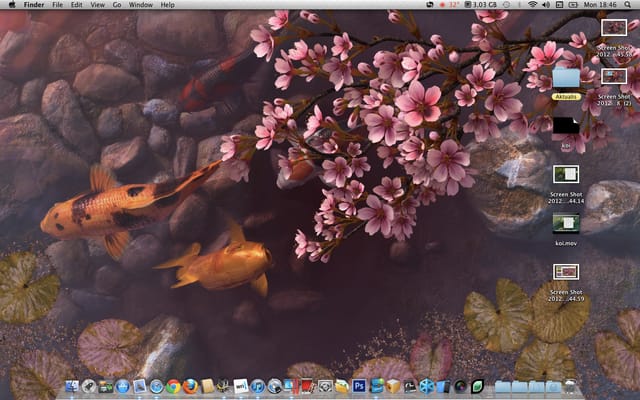Open Google Chrome from the dock
Screen dimensions: 640x400
point(173,386)
